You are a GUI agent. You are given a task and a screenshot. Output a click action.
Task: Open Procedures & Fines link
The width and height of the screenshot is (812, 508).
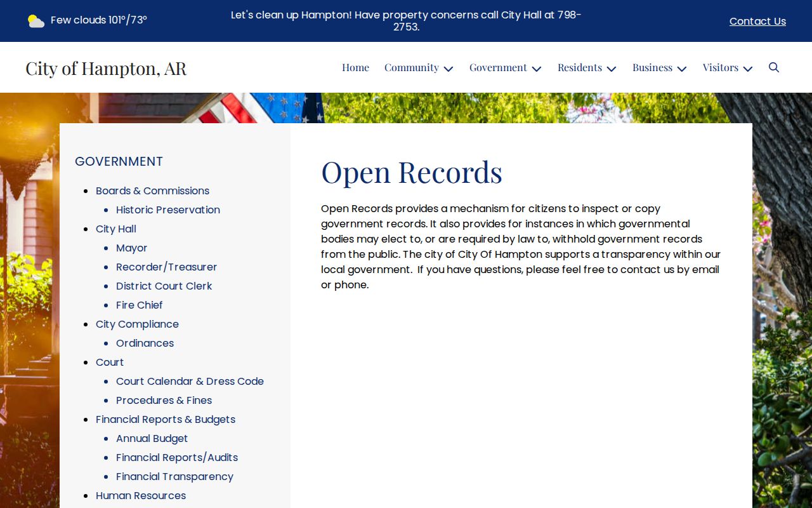(164, 400)
